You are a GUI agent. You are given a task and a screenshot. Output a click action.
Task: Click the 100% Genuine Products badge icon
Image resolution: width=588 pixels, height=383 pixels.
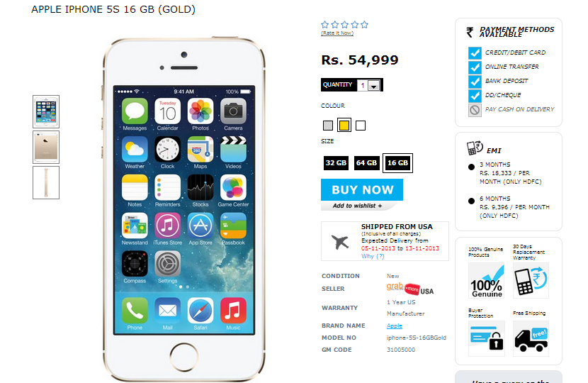487,280
